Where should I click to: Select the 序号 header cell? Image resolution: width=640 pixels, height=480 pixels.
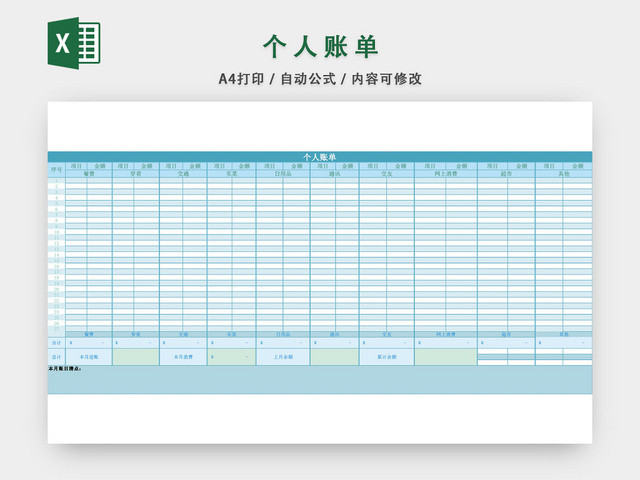pos(56,169)
